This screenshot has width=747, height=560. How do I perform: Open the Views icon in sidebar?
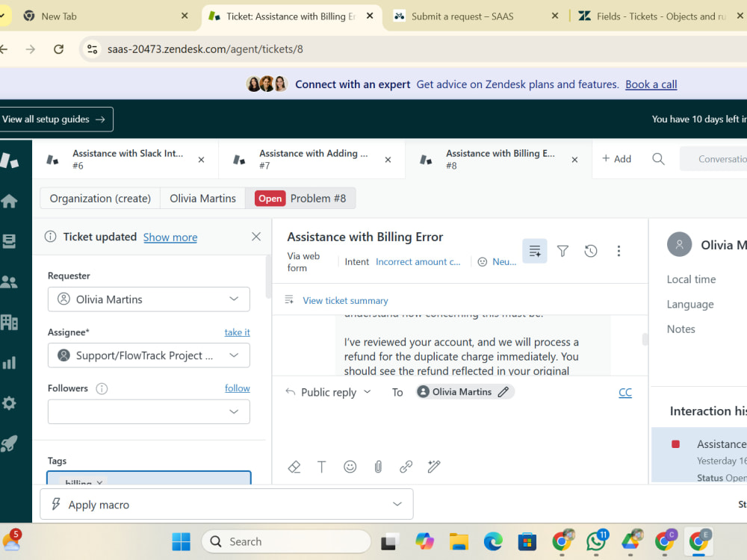tap(10, 241)
